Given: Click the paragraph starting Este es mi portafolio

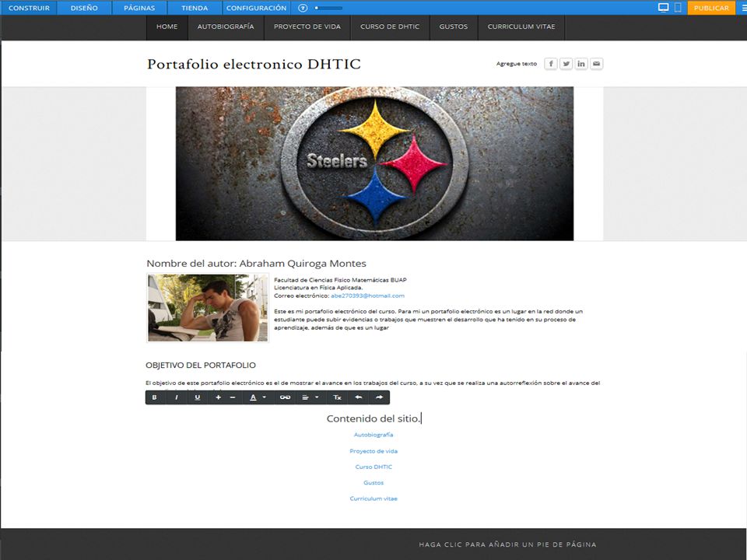Looking at the screenshot, I should click(x=428, y=320).
